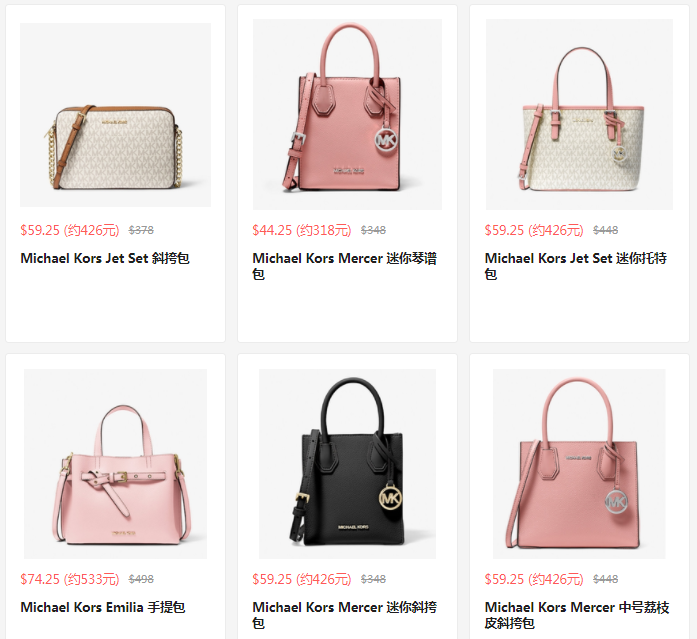Image resolution: width=697 pixels, height=639 pixels.
Task: Open the Jet Set 迷你托特包 image
Action: tap(579, 114)
